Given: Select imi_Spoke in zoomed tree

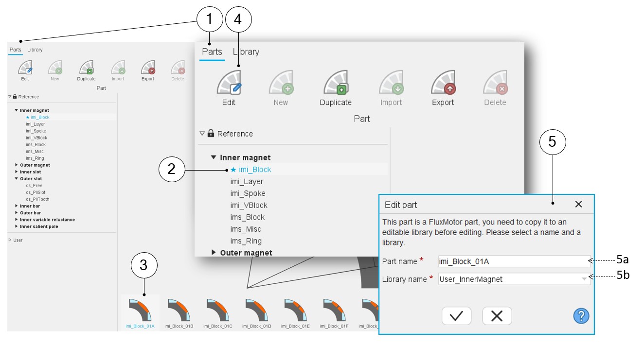Looking at the screenshot, I should coord(248,193).
